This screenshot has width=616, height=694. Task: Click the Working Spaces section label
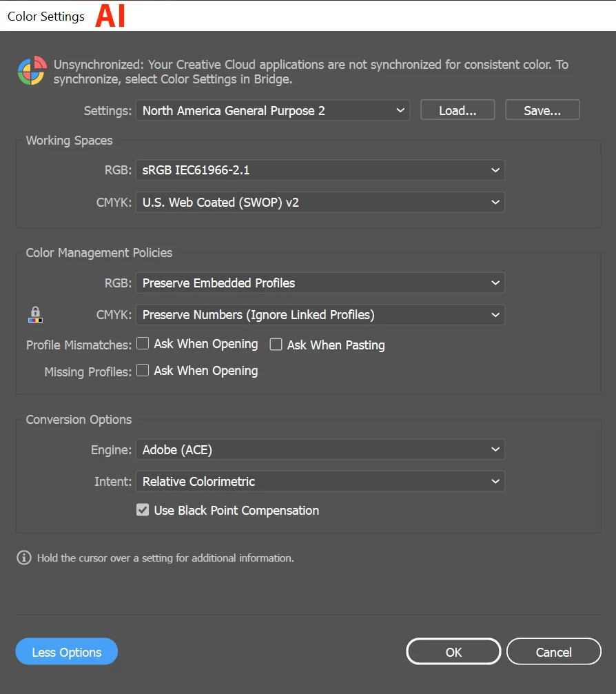(69, 141)
